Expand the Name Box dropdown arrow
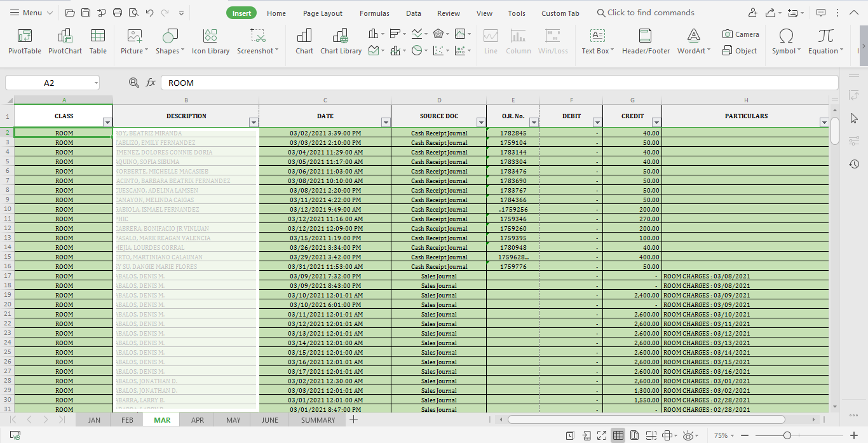868x443 pixels. coord(95,83)
